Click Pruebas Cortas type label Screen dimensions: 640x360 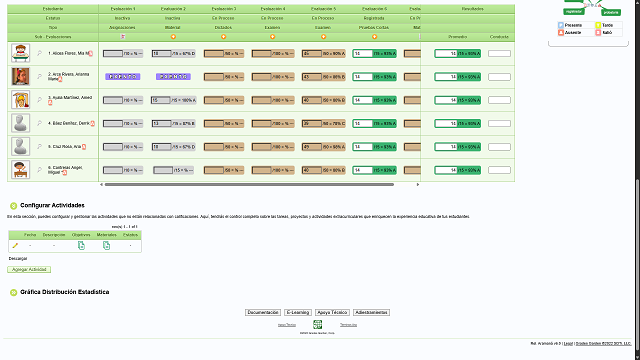[374, 27]
